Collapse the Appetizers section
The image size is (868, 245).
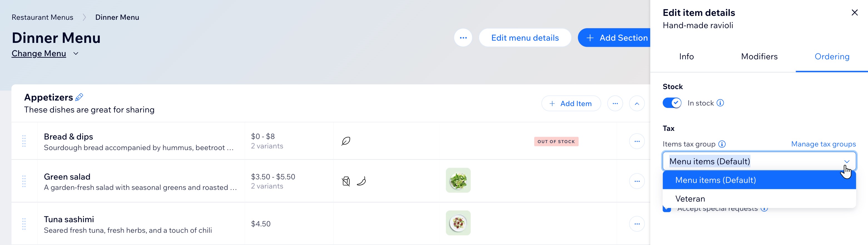coord(636,104)
